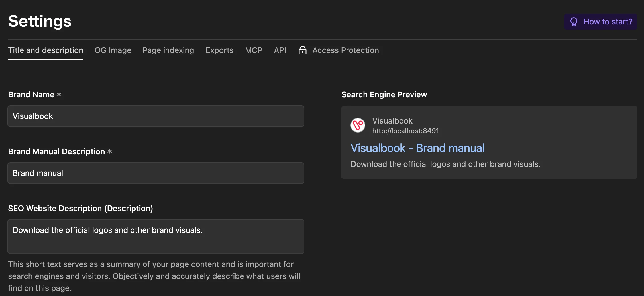
Task: Click the lightbulb icon in How to start
Action: 574,22
